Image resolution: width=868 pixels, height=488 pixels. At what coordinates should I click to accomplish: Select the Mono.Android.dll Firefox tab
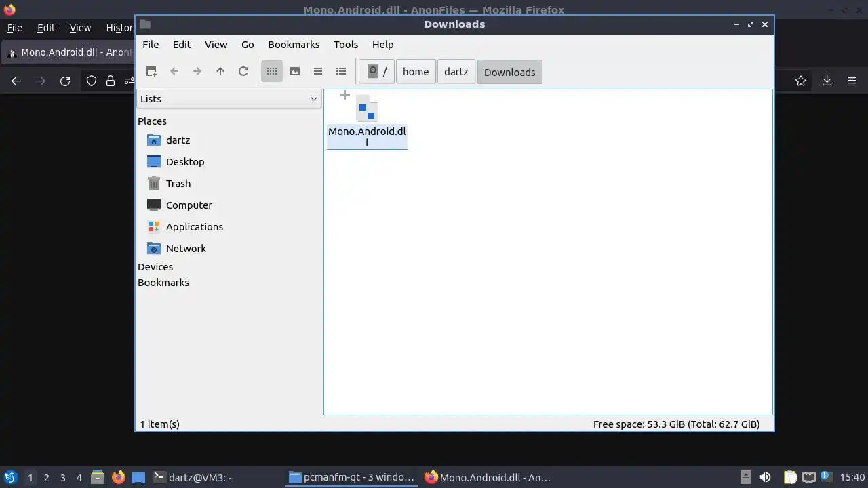pos(68,52)
